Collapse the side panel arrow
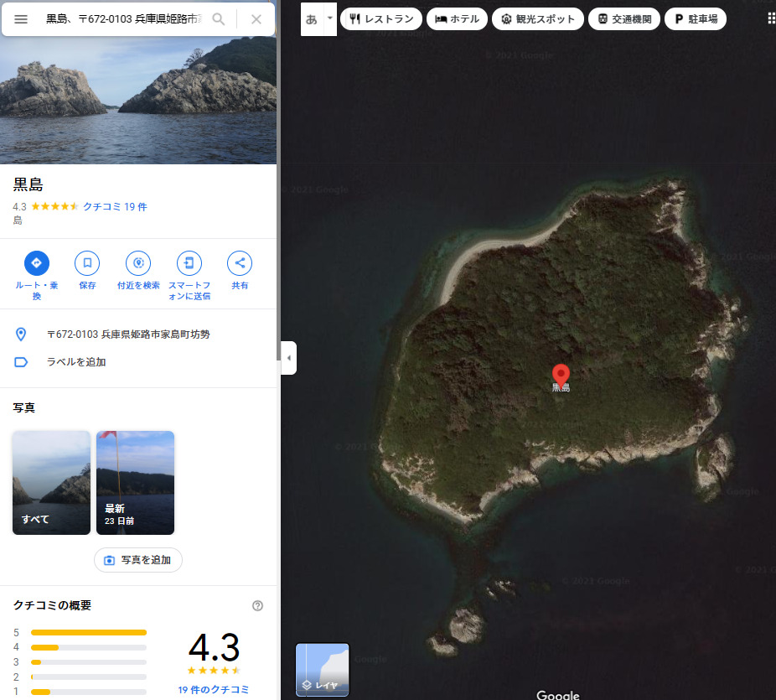 288,358
